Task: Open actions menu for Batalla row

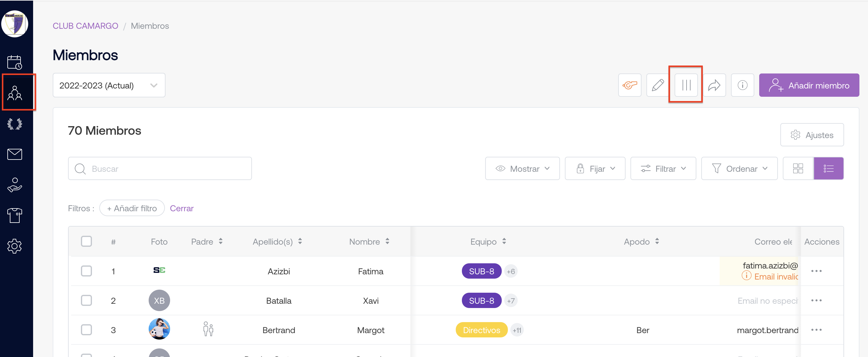Action: [816, 300]
